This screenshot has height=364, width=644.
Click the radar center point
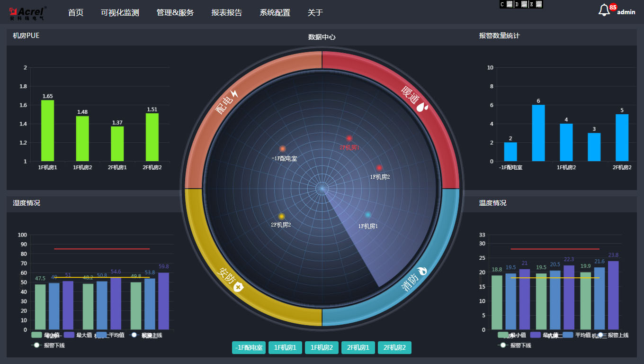[x=322, y=189]
